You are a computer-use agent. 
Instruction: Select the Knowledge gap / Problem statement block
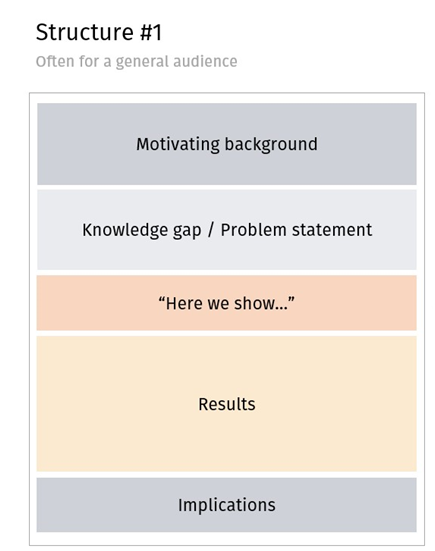click(x=227, y=230)
